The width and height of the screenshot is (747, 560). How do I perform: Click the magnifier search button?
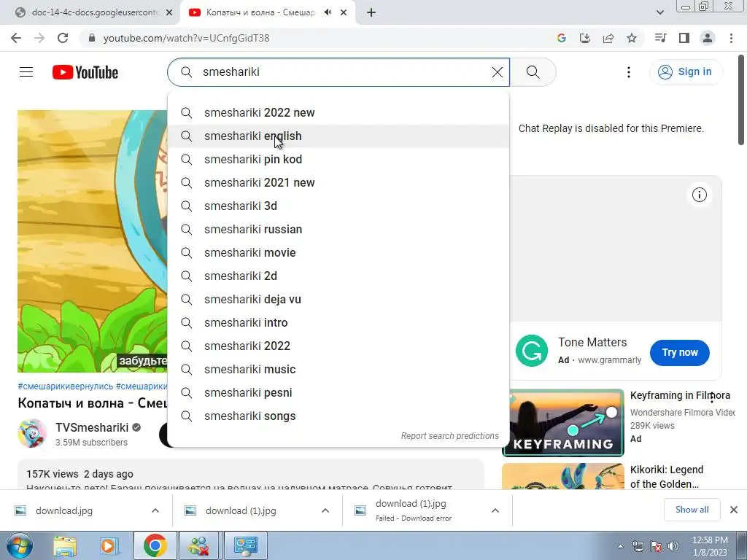(533, 72)
